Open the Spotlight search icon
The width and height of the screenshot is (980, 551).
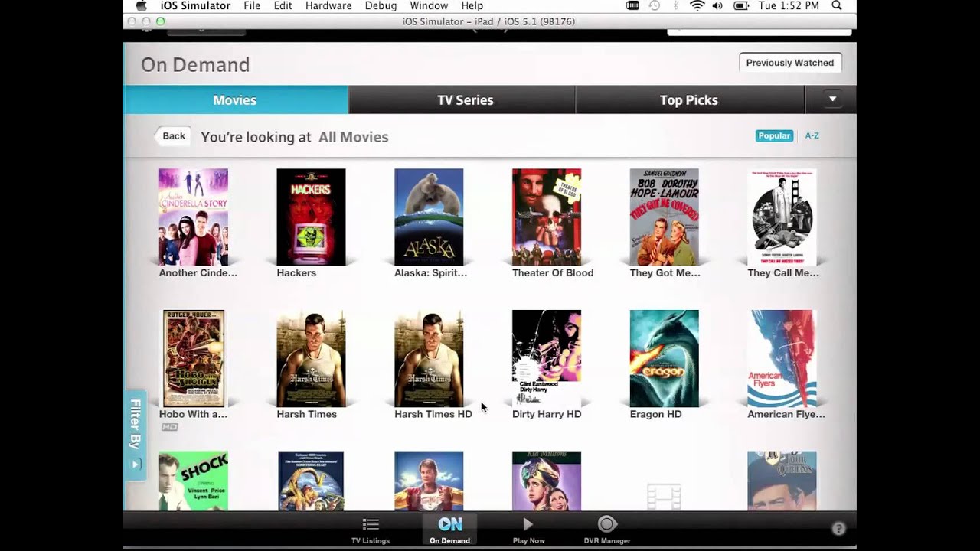(x=837, y=6)
